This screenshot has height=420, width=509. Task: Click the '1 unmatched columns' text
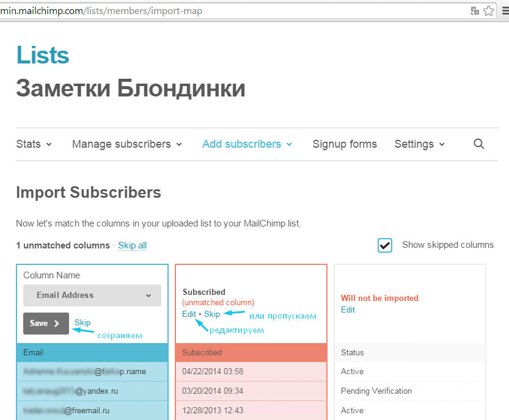[63, 245]
